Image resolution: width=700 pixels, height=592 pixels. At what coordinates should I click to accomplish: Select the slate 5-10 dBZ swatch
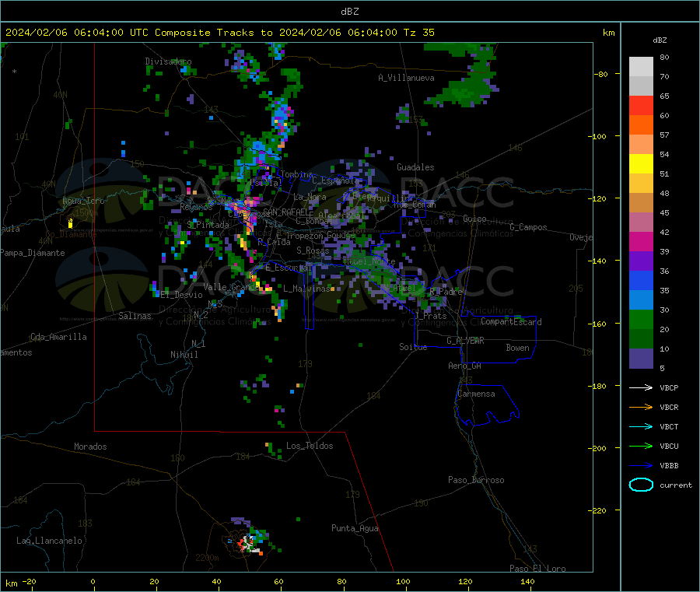coord(641,358)
